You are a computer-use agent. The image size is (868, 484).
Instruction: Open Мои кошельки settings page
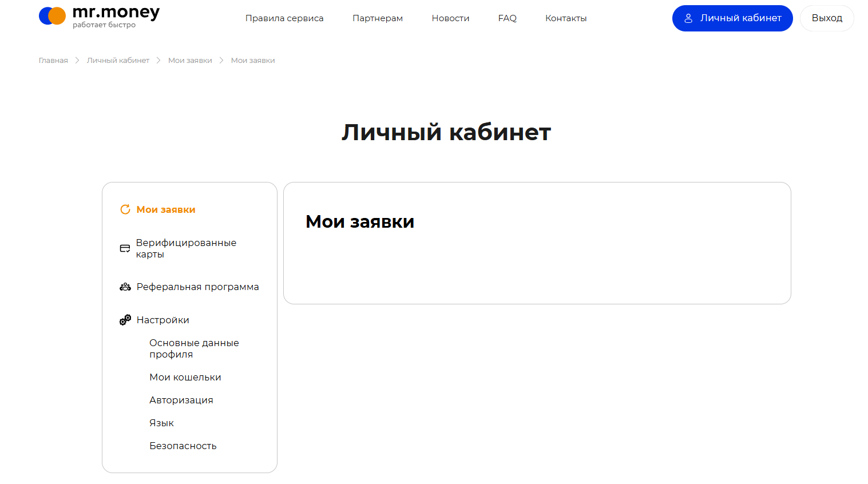pyautogui.click(x=185, y=377)
